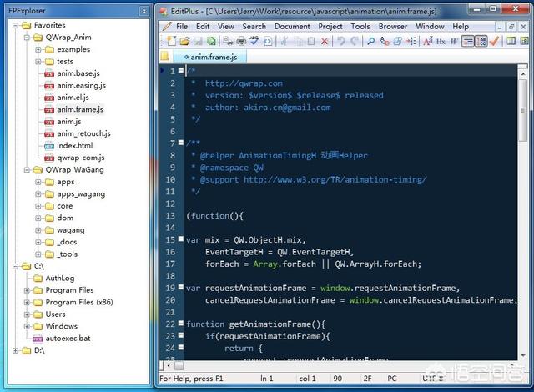The height and width of the screenshot is (392, 534).
Task: Click the Undo arrow icon
Action: 341,41
